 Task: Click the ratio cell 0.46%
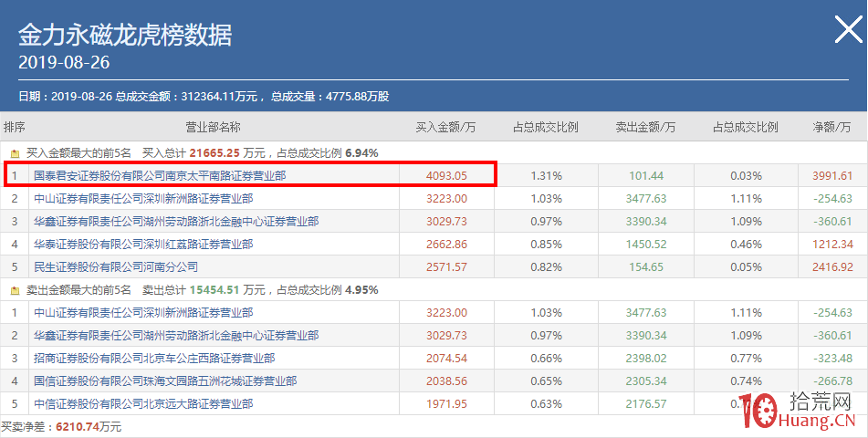pyautogui.click(x=746, y=245)
